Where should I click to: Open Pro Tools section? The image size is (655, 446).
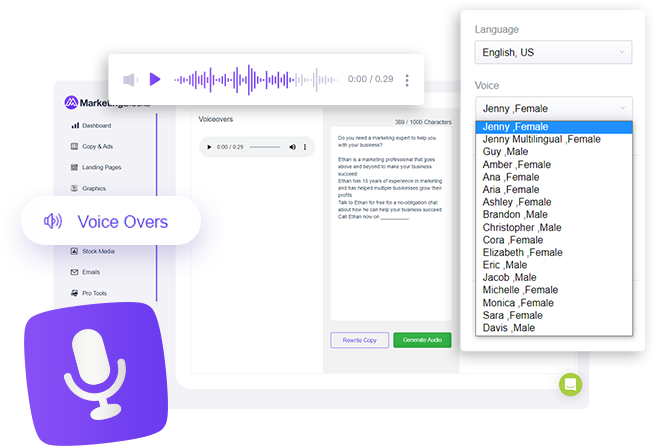89,293
